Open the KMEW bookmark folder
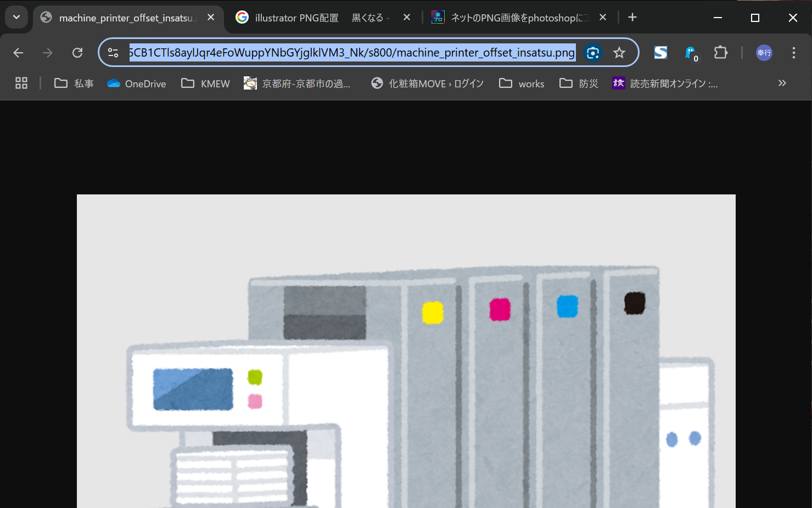The width and height of the screenshot is (812, 508). 206,83
